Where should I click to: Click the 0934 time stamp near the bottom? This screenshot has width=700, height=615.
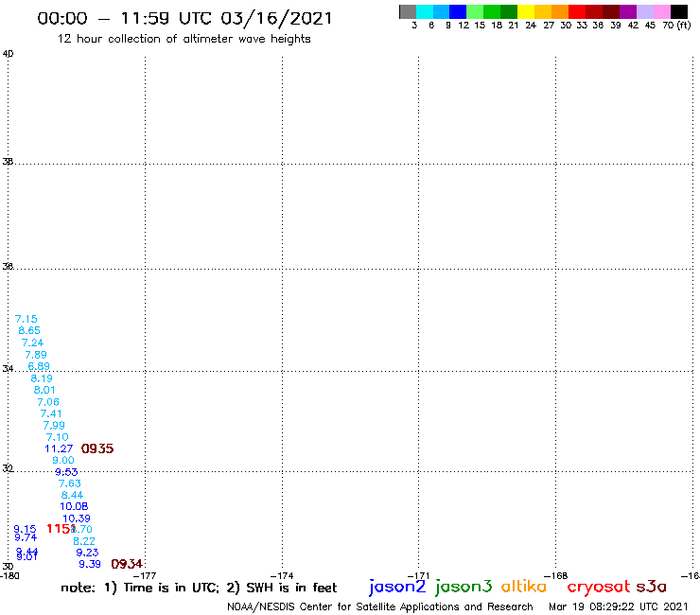pyautogui.click(x=127, y=565)
